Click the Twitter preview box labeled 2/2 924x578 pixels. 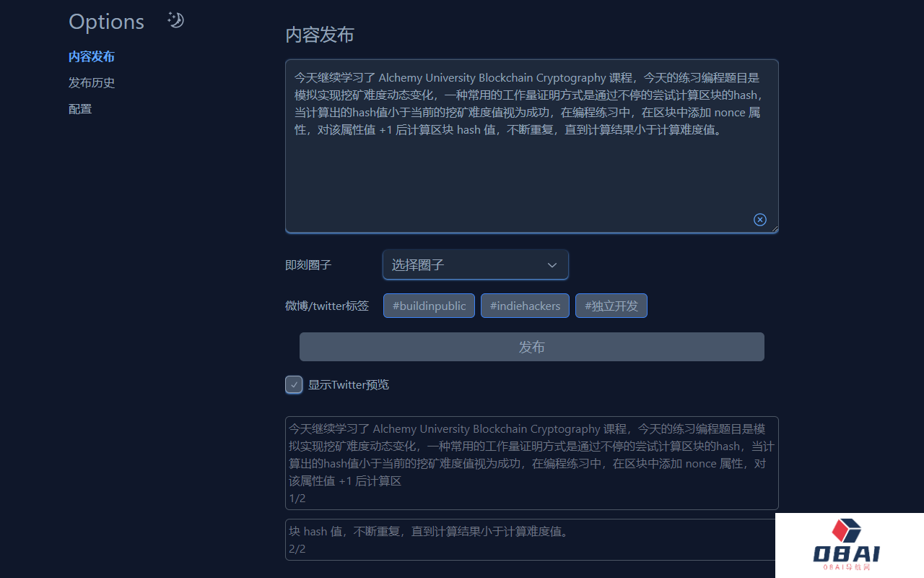(x=531, y=539)
